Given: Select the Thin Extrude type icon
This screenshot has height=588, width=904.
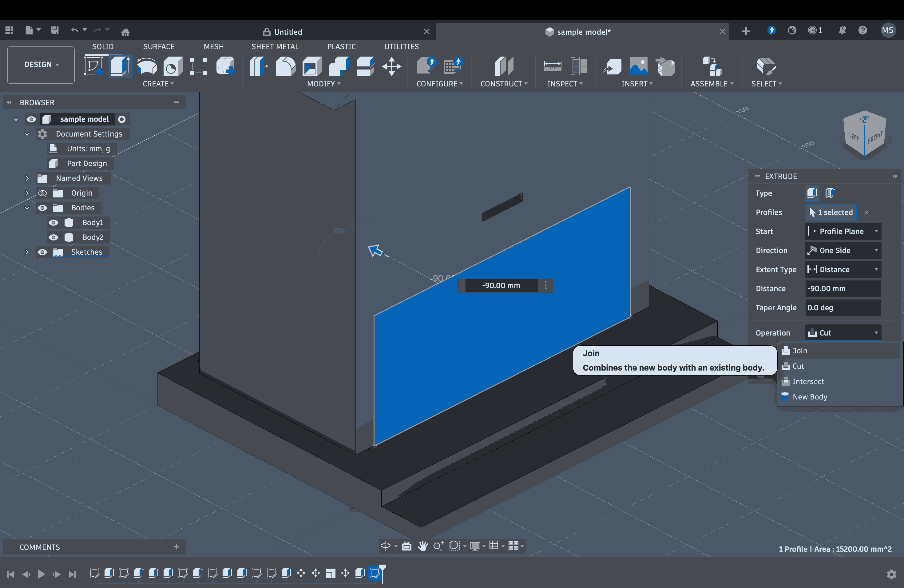Looking at the screenshot, I should point(830,193).
